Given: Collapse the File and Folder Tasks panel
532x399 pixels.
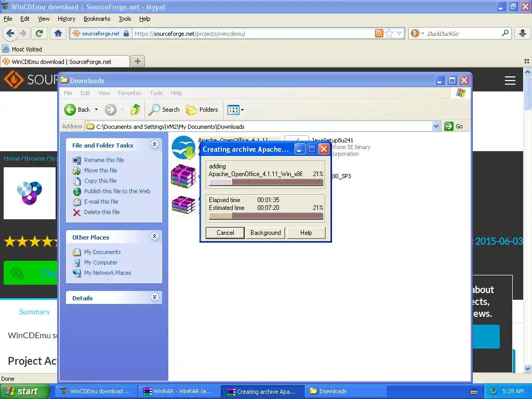Looking at the screenshot, I should pyautogui.click(x=154, y=144).
